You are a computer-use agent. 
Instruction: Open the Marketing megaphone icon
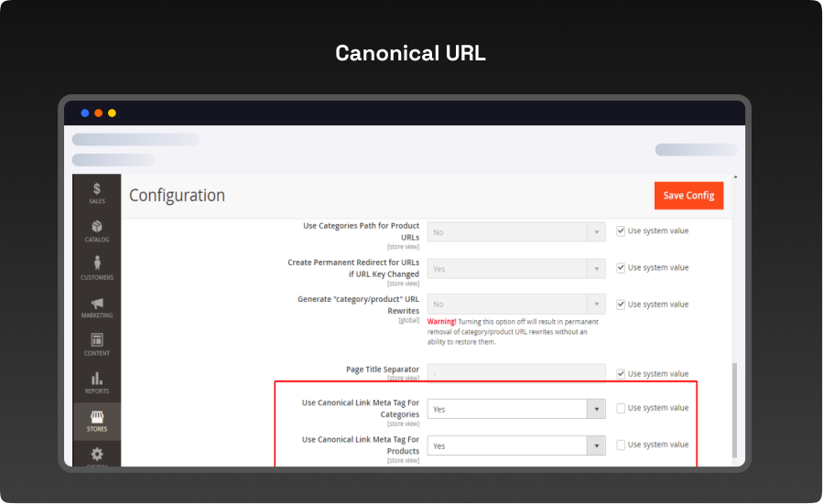pyautogui.click(x=96, y=306)
